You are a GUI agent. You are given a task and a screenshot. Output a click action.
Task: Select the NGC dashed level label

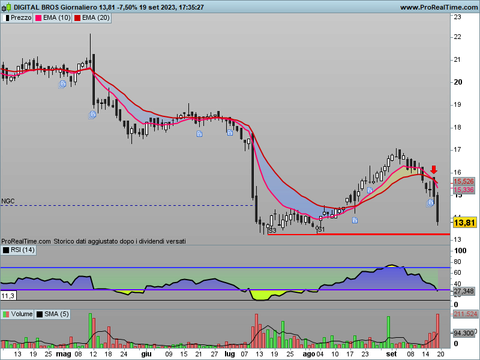click(8, 201)
